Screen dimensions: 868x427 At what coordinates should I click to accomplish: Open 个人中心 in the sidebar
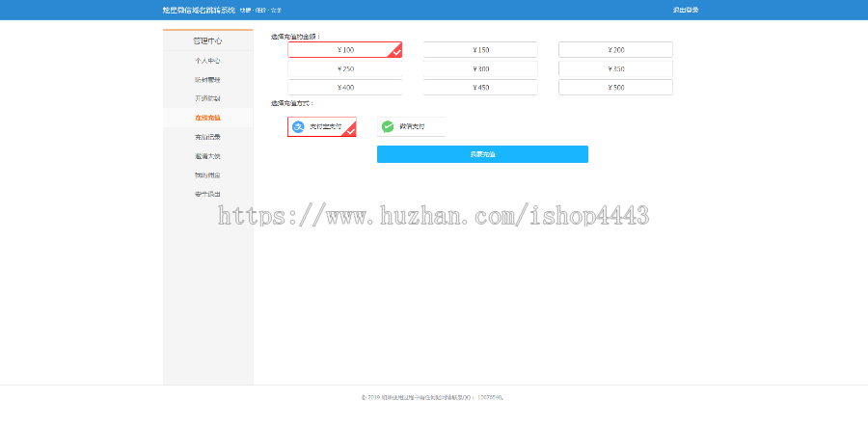tap(207, 61)
